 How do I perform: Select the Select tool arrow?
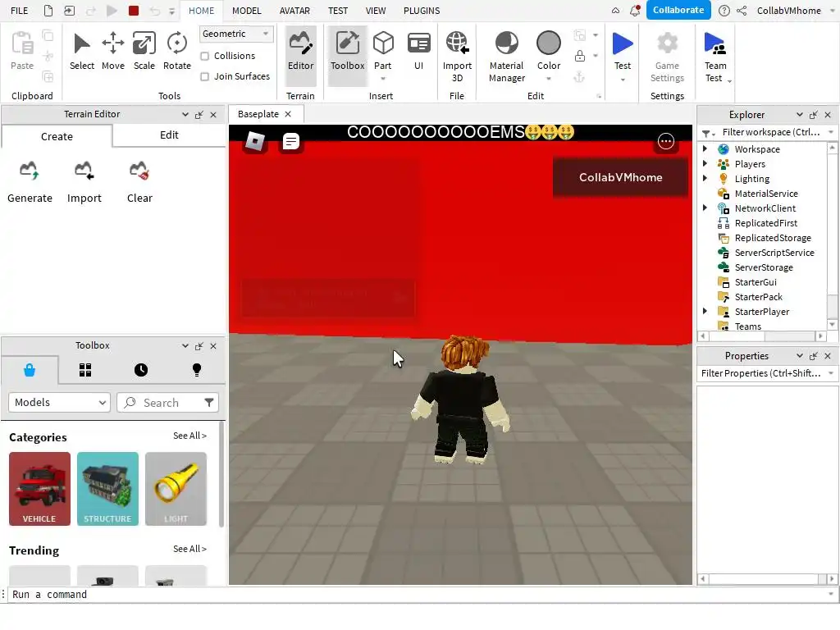[81, 51]
